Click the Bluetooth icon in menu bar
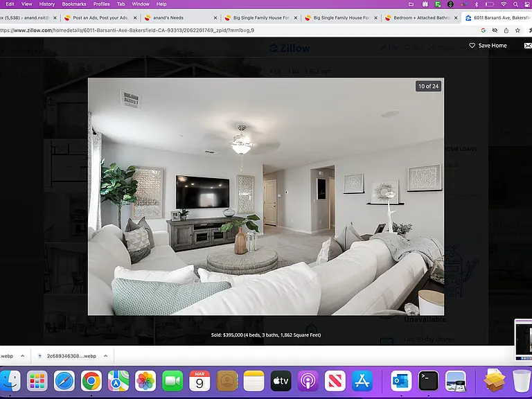The image size is (532, 399). coord(476,4)
